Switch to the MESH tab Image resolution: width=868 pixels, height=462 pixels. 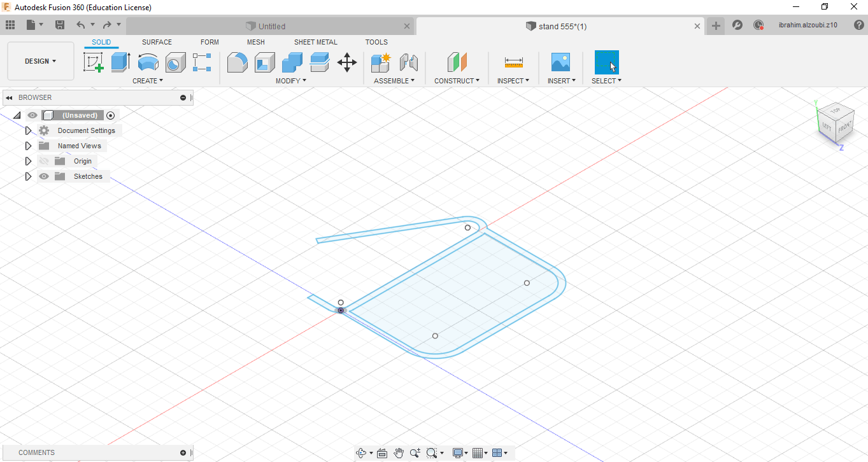(256, 42)
